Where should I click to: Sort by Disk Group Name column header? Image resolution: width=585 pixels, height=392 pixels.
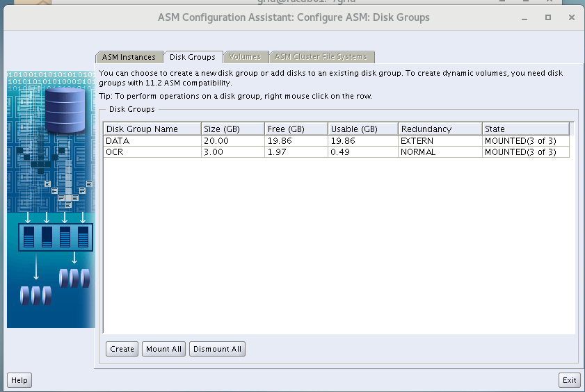click(x=152, y=129)
